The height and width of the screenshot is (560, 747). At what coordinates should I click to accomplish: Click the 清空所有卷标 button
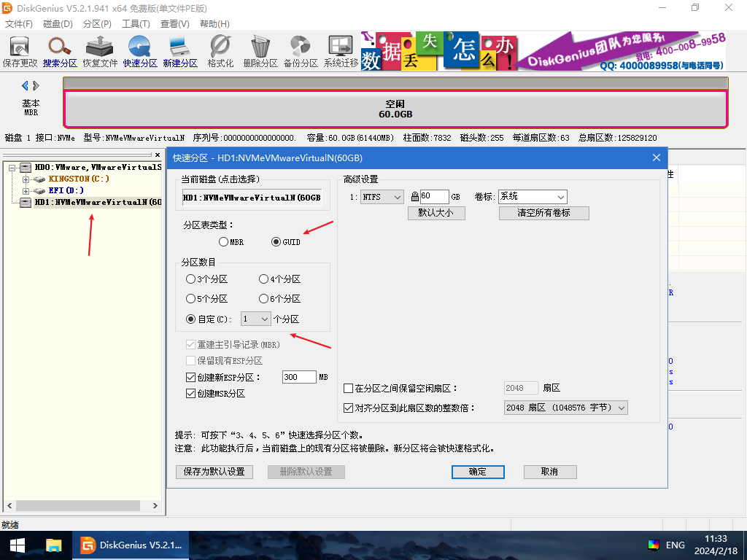click(543, 213)
